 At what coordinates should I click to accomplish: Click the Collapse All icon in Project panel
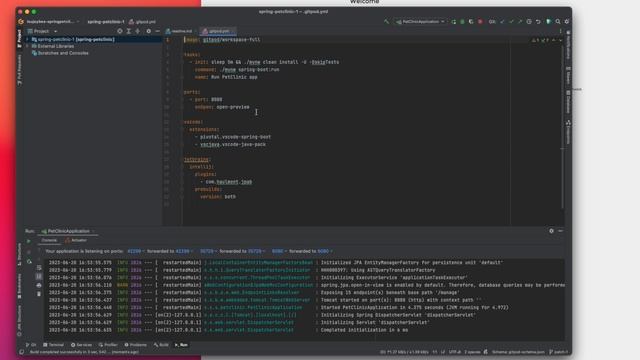138,31
